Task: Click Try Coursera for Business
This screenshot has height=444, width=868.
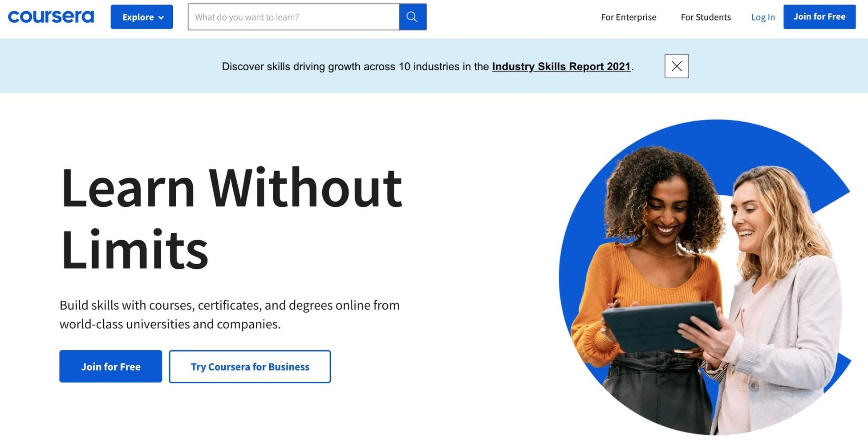Action: 249,367
